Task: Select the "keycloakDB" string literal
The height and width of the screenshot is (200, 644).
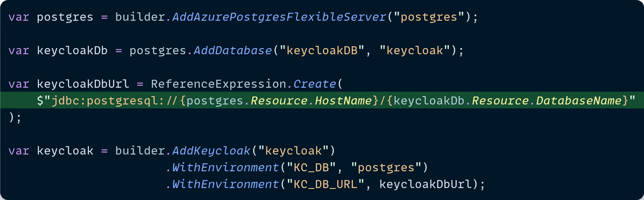Action: 322,51
